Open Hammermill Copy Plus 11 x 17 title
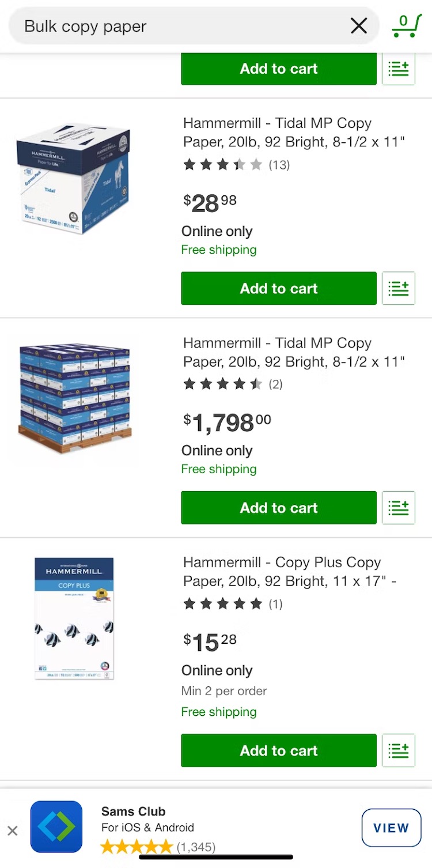The image size is (432, 868). pos(289,572)
